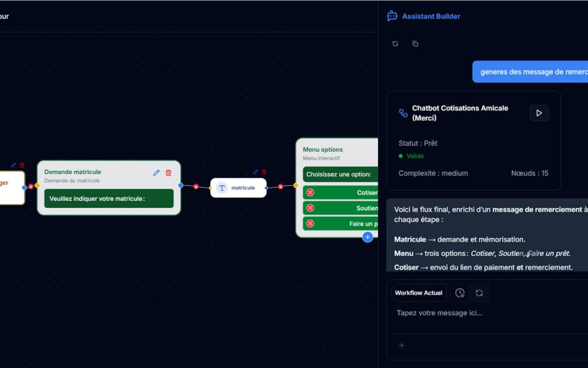The image size is (588, 368).
Task: Click the sync icon next to Workflow Actuel
Action: [480, 293]
